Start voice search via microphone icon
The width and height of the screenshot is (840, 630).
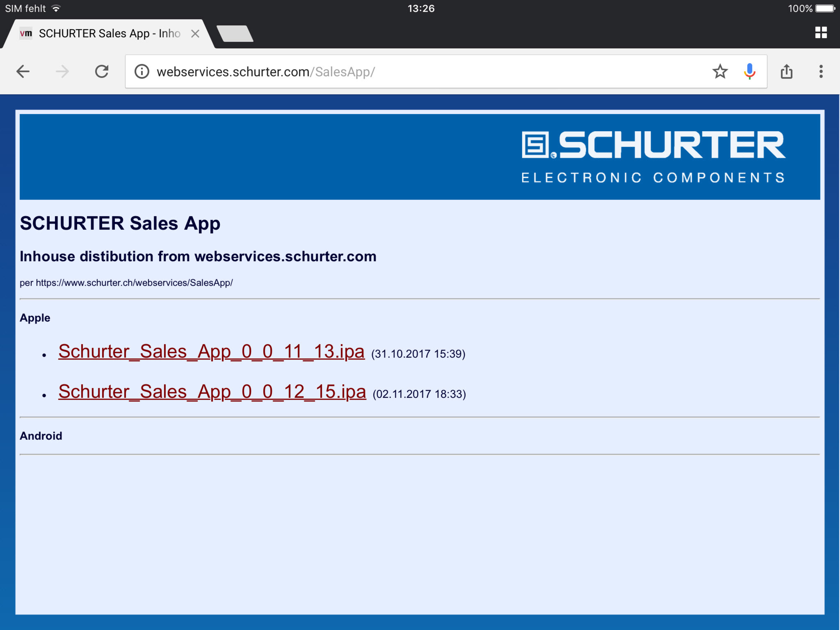pyautogui.click(x=750, y=71)
